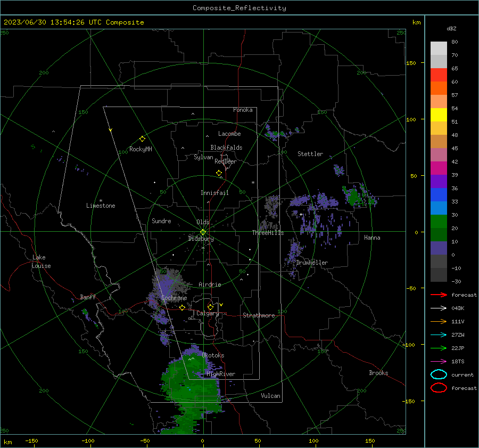Click the Brooks label

coord(378,373)
